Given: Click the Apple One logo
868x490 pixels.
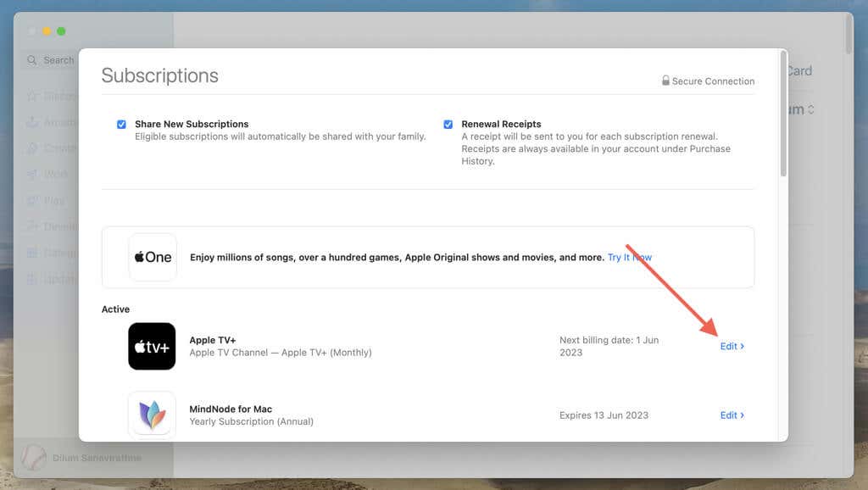Looking at the screenshot, I should pos(153,257).
